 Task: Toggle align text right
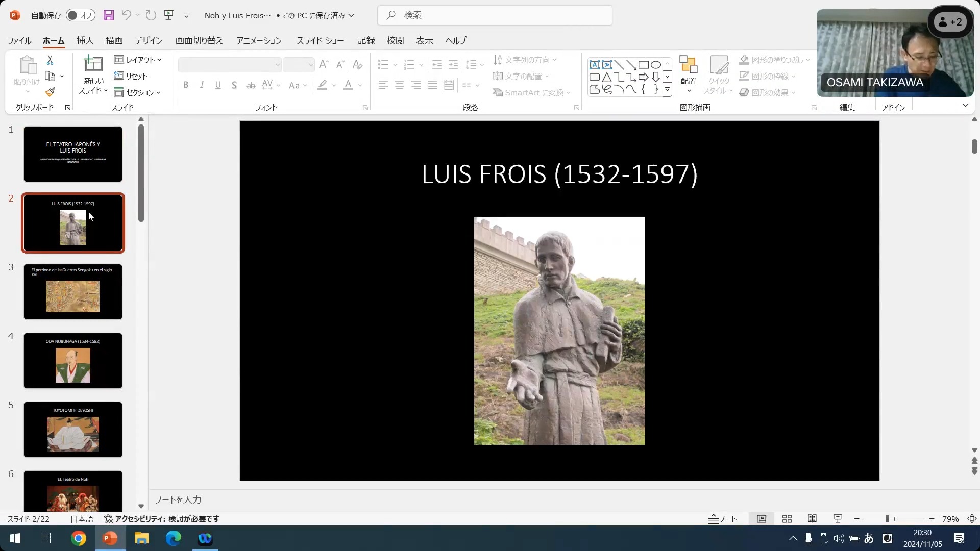[x=416, y=85]
